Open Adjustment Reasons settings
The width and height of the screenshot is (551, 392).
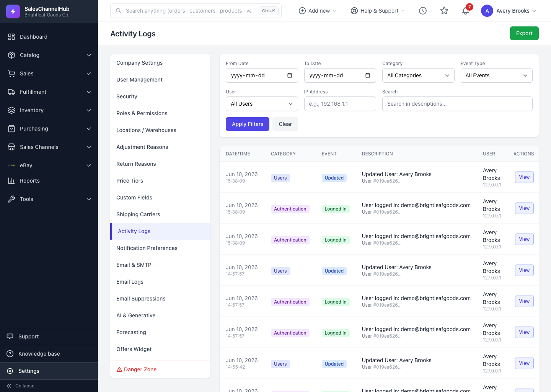click(x=160, y=147)
